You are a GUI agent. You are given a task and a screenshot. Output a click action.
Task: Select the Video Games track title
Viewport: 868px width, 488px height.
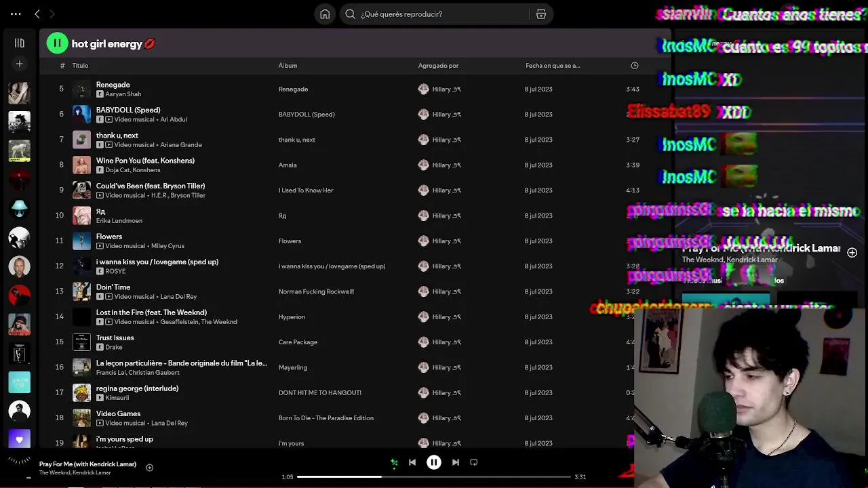click(118, 413)
